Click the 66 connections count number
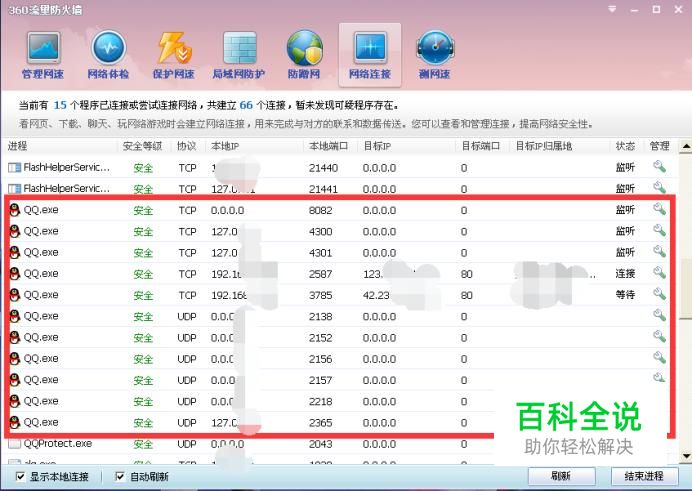Image resolution: width=692 pixels, height=491 pixels. click(246, 105)
